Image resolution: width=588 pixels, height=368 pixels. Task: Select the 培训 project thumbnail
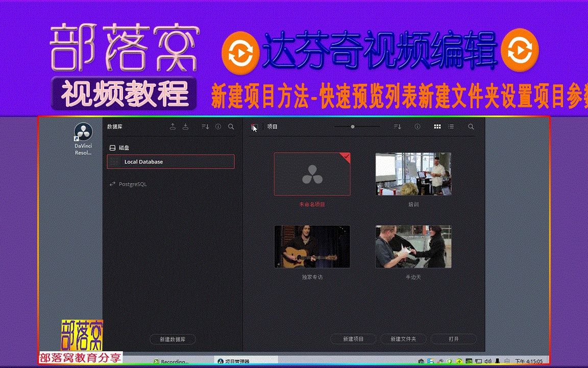413,174
